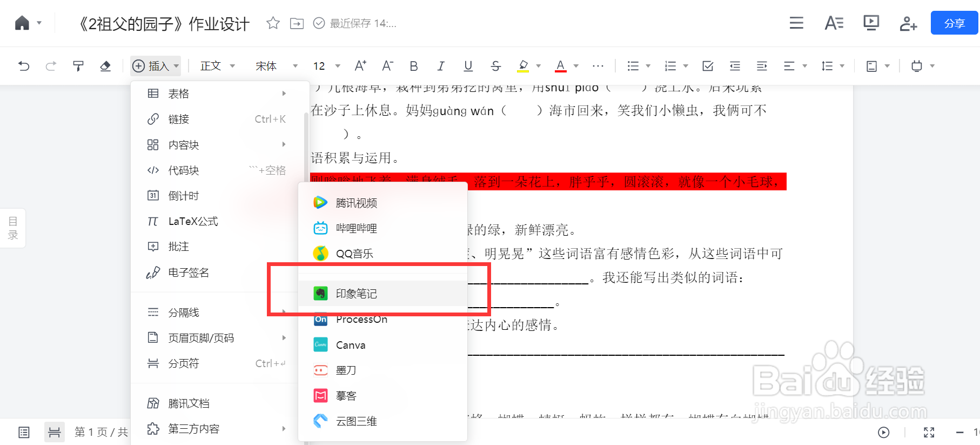This screenshot has width=980, height=445.
Task: Change font size from 12
Action: pos(326,66)
